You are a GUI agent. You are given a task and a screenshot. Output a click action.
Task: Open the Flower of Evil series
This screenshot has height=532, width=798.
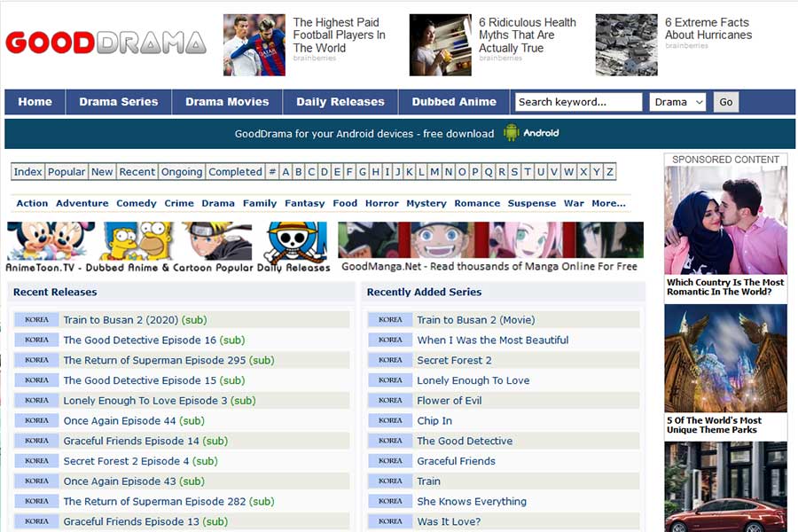[450, 401]
